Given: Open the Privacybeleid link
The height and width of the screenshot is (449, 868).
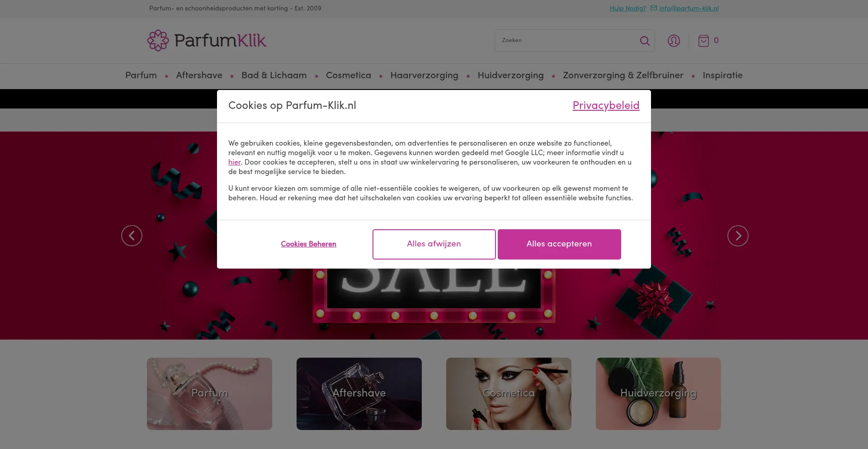Looking at the screenshot, I should pyautogui.click(x=606, y=106).
